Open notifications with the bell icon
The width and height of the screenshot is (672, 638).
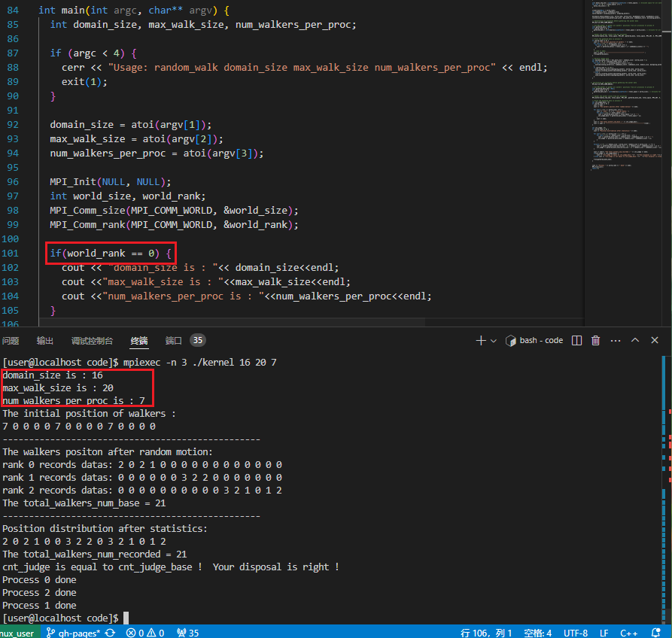655,633
